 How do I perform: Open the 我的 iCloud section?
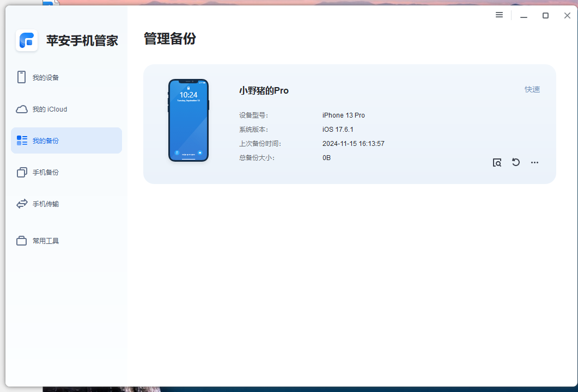48,109
